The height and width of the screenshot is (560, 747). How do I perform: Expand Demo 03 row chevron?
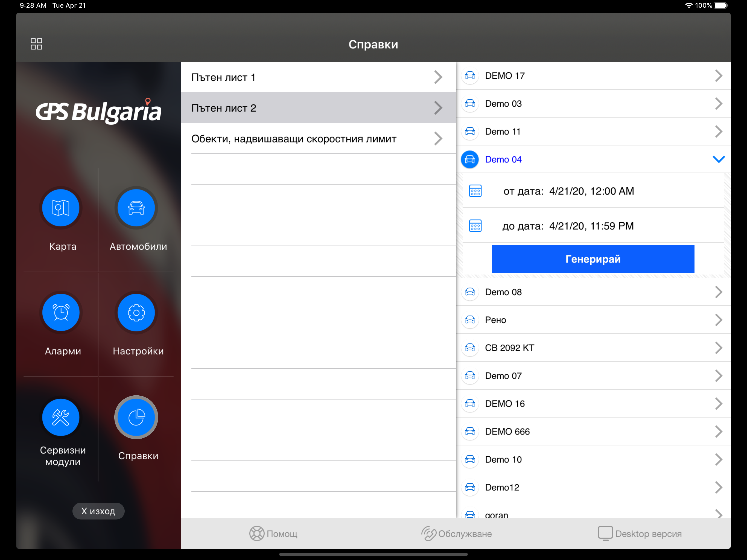click(719, 103)
